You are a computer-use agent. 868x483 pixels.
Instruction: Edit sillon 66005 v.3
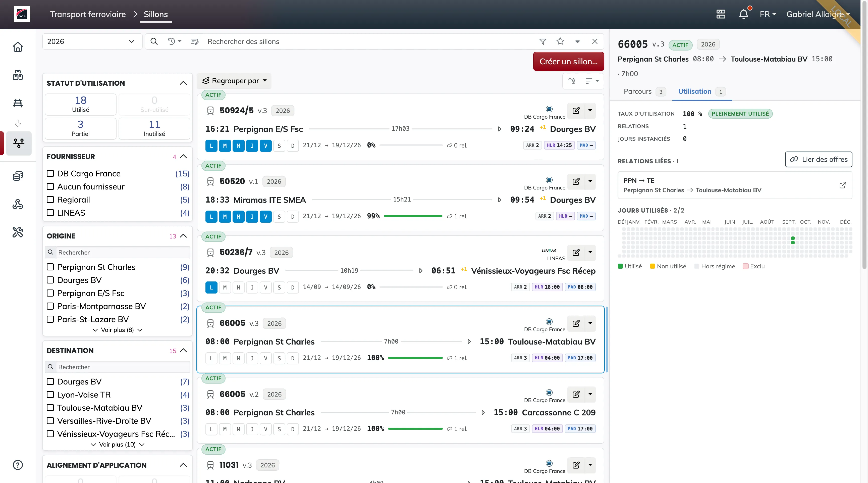pos(576,323)
